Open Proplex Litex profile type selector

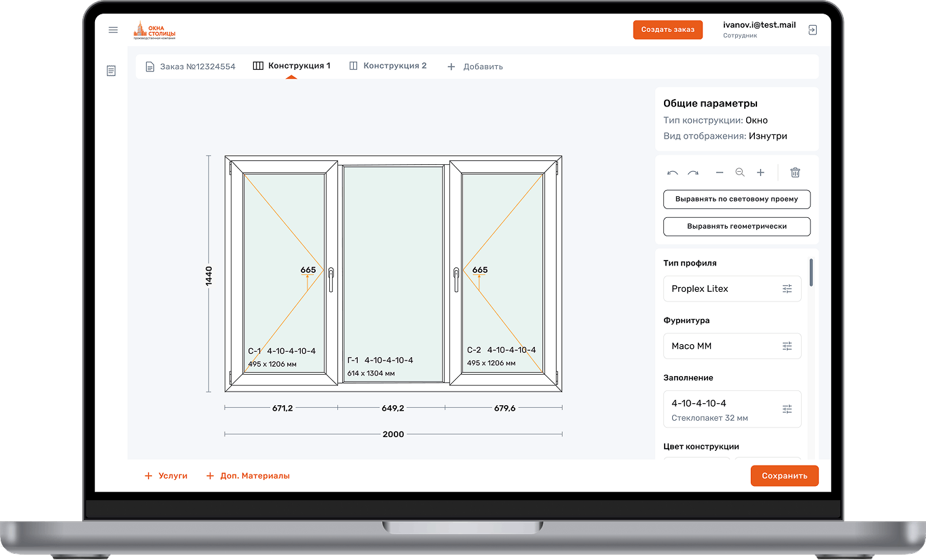point(732,288)
